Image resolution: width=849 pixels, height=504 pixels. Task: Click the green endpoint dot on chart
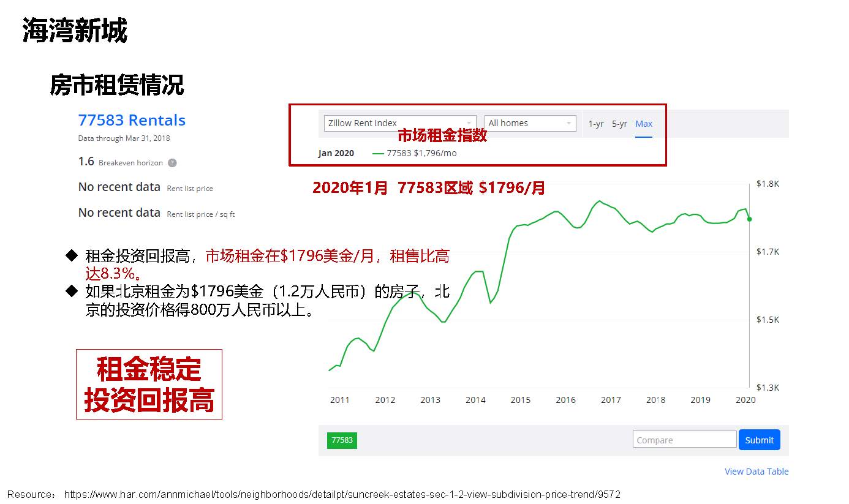[749, 219]
